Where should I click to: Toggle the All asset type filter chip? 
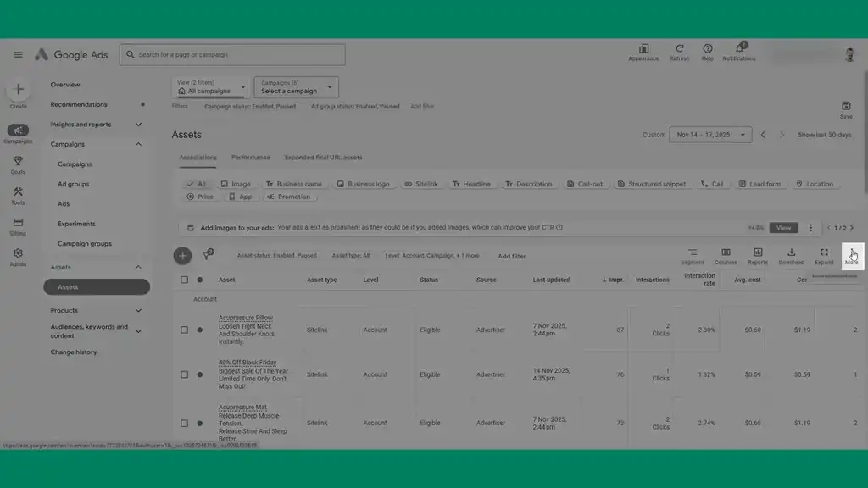pyautogui.click(x=197, y=183)
